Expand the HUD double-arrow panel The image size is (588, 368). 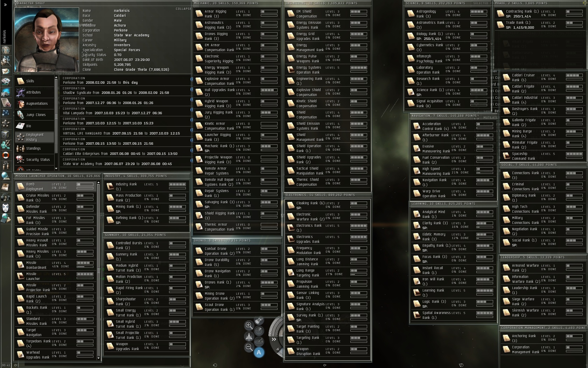tap(274, 339)
